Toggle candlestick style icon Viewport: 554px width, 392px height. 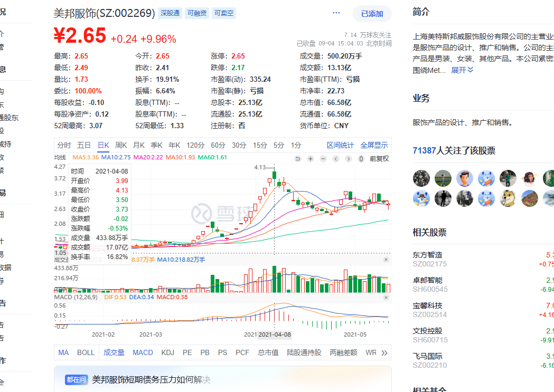tap(361, 159)
